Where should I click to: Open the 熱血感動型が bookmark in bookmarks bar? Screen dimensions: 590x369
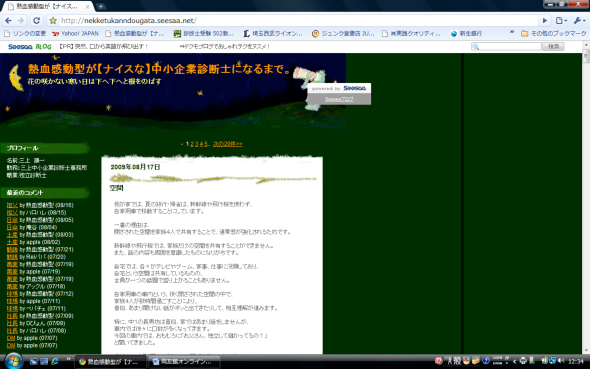[x=135, y=33]
